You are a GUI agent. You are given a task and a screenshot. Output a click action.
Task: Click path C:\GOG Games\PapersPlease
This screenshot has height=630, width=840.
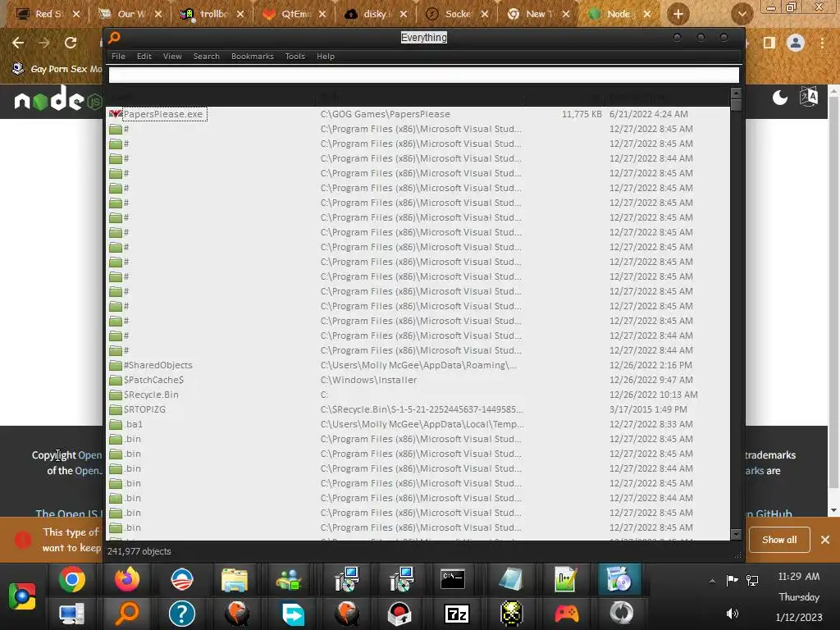coord(386,114)
